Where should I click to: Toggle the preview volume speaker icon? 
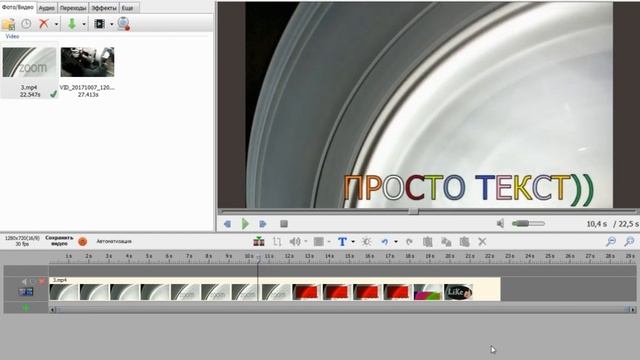point(500,223)
